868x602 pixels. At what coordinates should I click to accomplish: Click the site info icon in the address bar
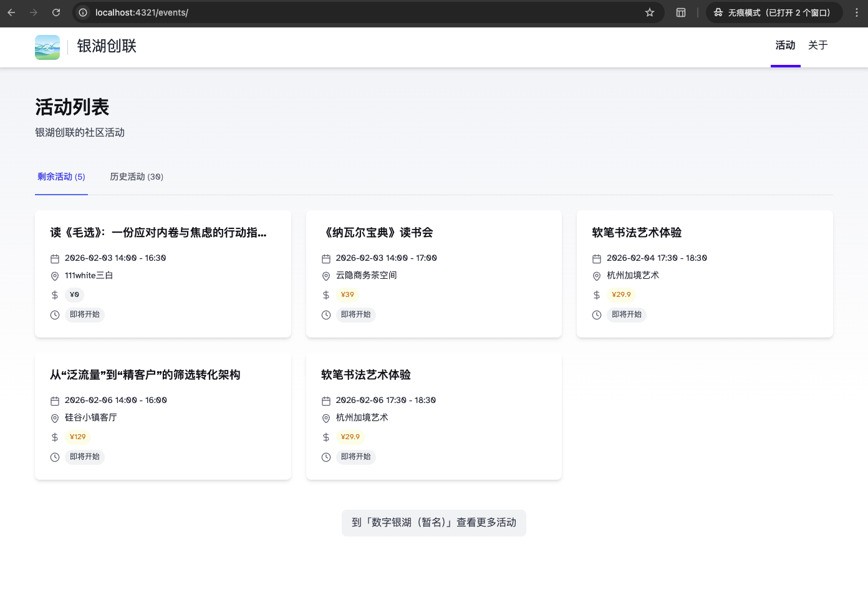(83, 12)
